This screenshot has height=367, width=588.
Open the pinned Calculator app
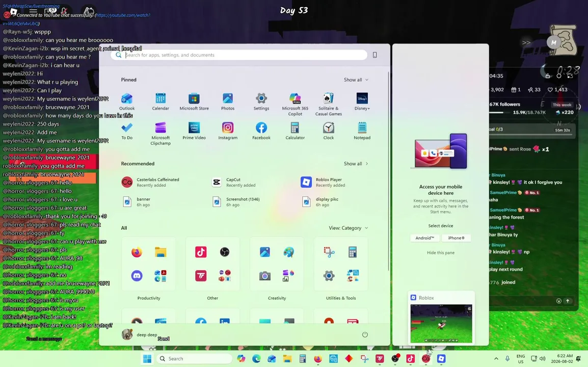click(295, 131)
